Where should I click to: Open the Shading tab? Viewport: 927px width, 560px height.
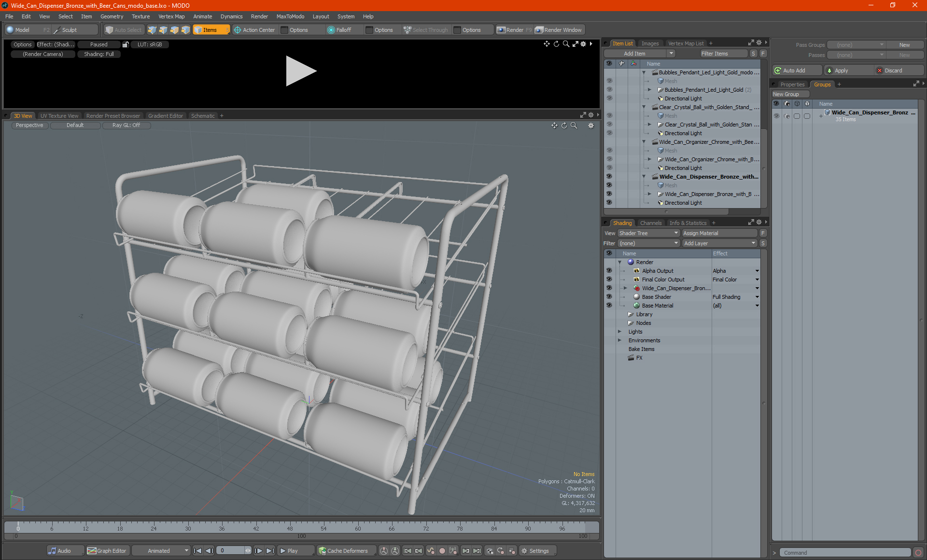[x=621, y=223]
